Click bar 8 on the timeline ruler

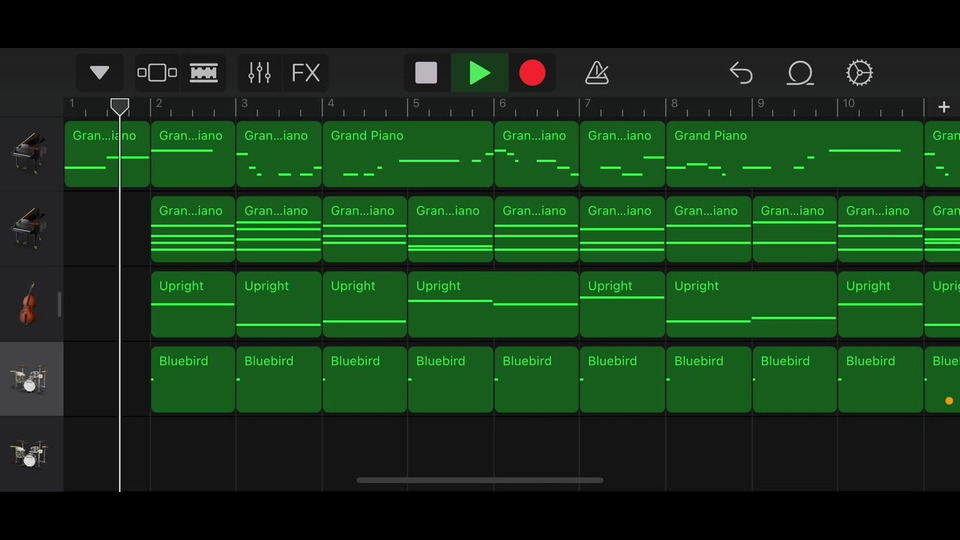[674, 103]
